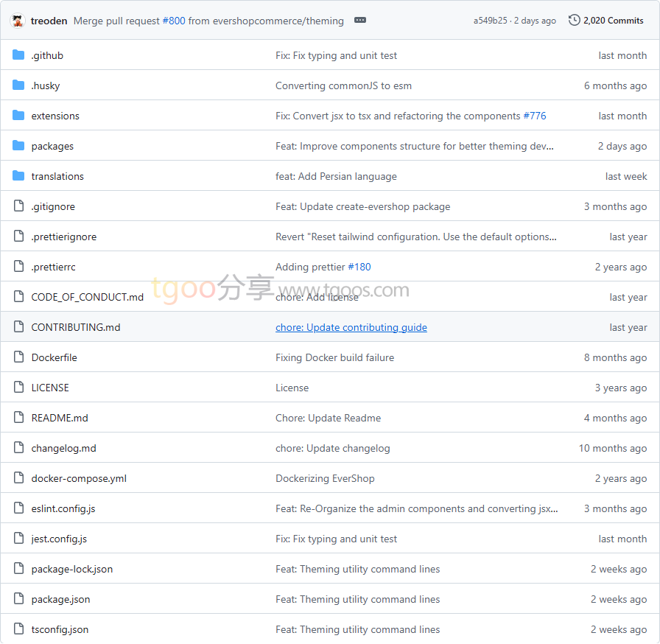Open the README.md file
Viewport: 660px width, 644px height.
tap(60, 418)
